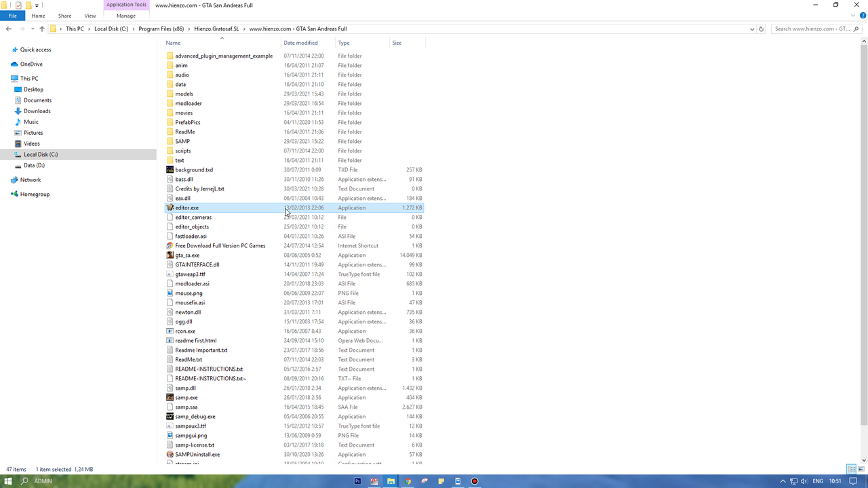Click Local Disk (C:) in address breadcrumb
868x488 pixels.
[111, 29]
